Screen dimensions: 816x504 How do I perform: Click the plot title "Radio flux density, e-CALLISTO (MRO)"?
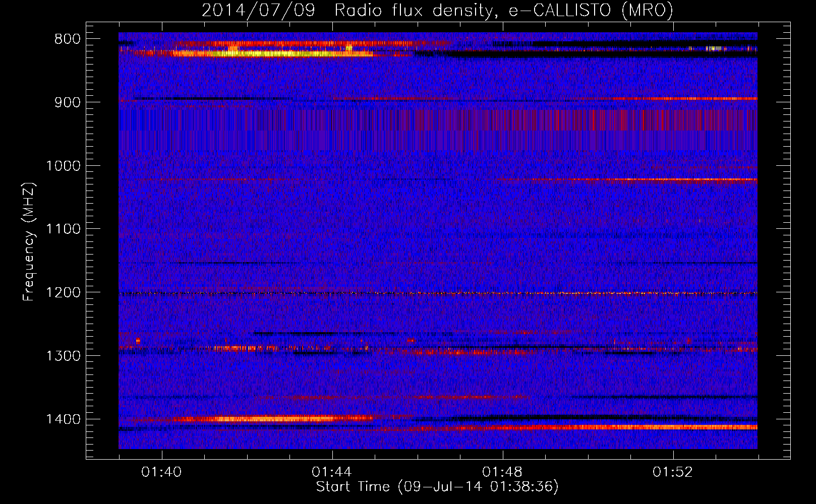point(504,10)
